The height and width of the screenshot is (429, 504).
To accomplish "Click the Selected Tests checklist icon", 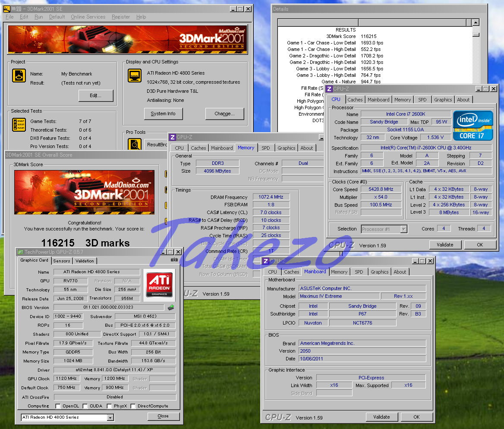I will [19, 125].
